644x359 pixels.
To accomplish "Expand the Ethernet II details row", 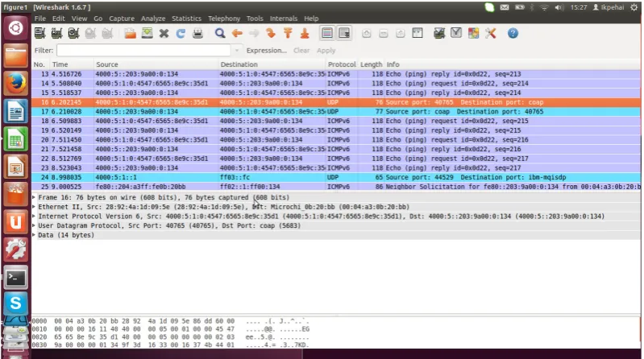I will click(34, 207).
